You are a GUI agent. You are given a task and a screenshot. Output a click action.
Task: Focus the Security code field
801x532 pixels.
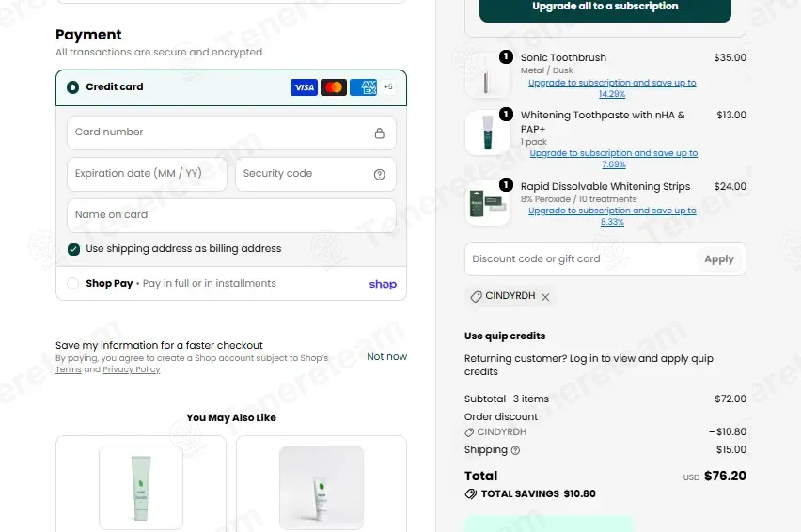point(316,174)
